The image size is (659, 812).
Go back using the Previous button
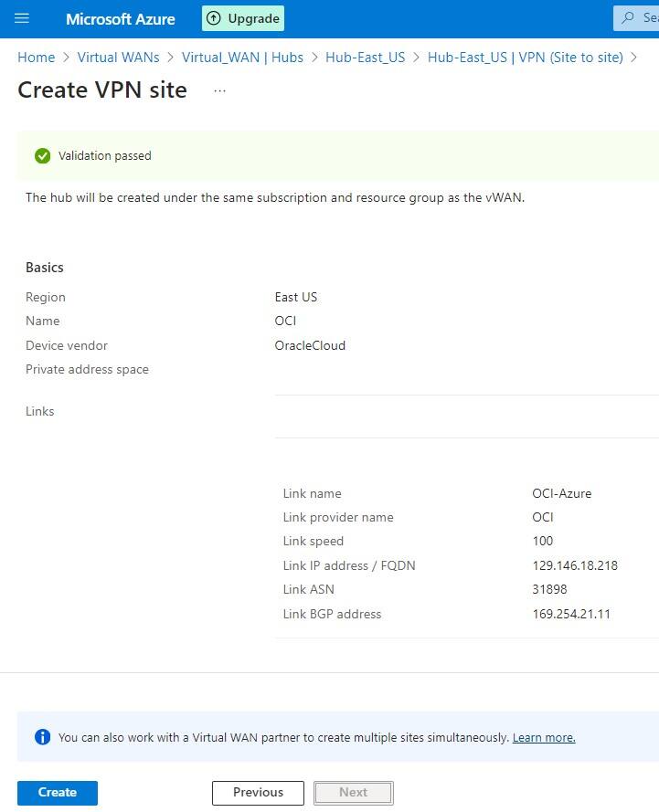click(x=258, y=792)
